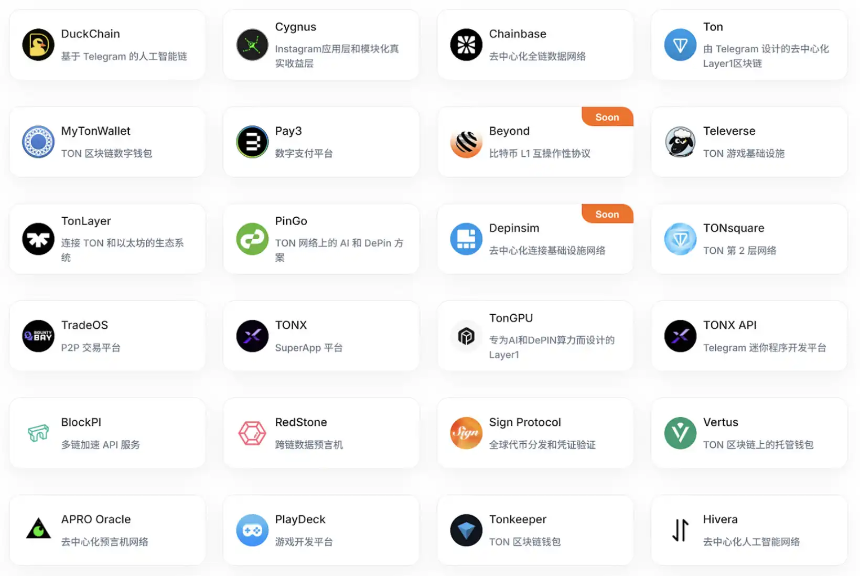Click the orange Sign Protocol logo
This screenshot has height=576, width=860.
[466, 433]
